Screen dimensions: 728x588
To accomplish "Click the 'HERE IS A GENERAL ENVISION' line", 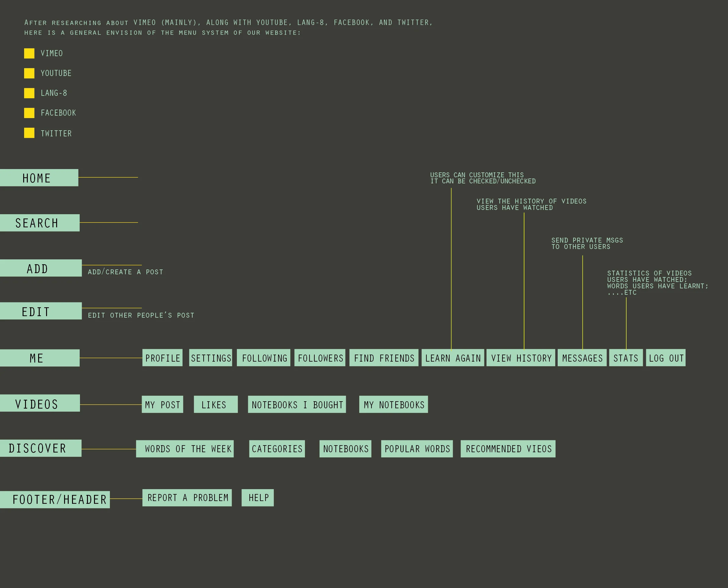I will coord(162,33).
